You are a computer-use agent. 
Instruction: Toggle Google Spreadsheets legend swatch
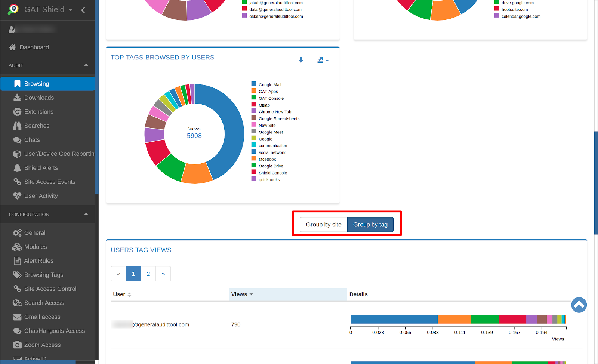click(254, 118)
